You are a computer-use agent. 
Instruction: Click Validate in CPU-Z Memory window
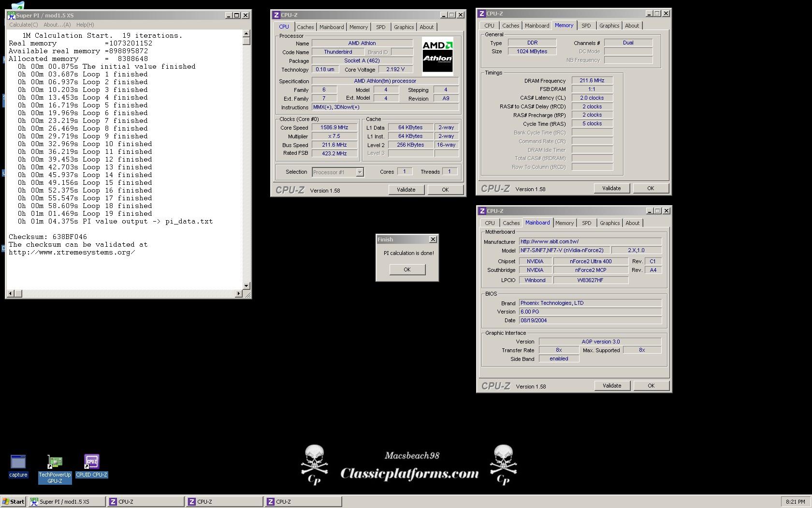coord(611,188)
